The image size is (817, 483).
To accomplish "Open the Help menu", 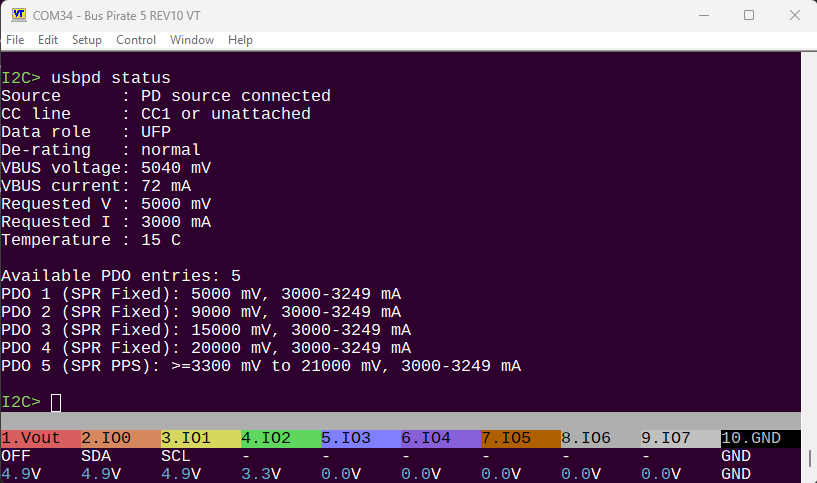I will [x=240, y=40].
